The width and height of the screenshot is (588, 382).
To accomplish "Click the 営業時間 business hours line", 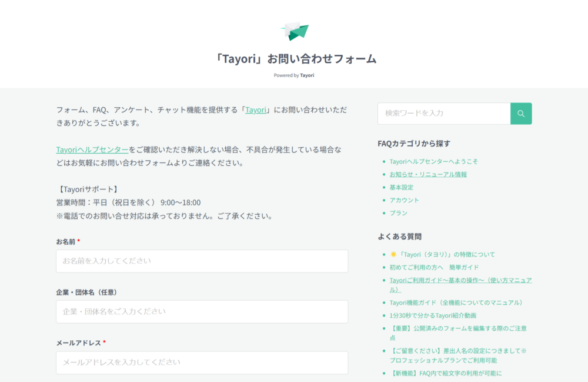I will point(128,202).
